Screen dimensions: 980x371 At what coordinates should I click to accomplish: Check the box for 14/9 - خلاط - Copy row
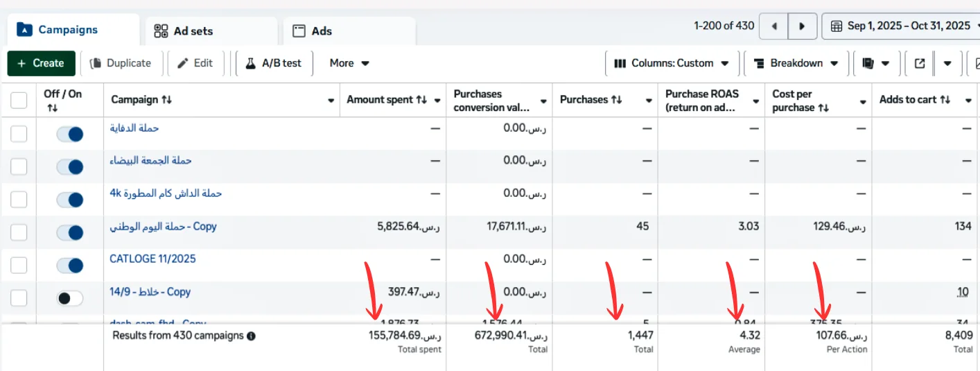(19, 298)
